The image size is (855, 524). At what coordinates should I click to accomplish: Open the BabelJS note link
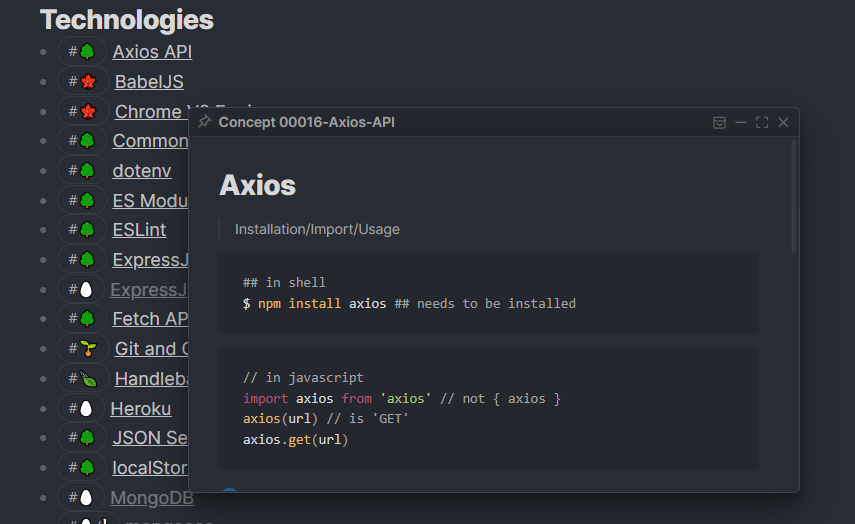[x=149, y=82]
